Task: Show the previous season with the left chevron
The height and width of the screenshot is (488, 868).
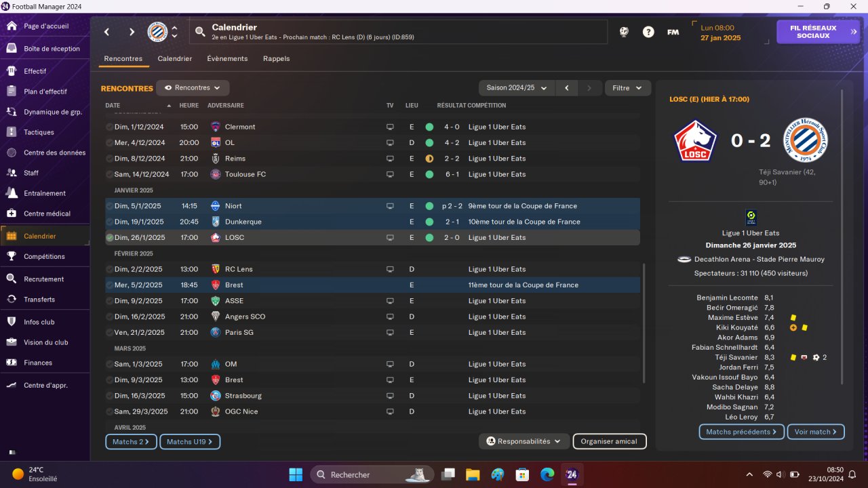Action: point(567,88)
